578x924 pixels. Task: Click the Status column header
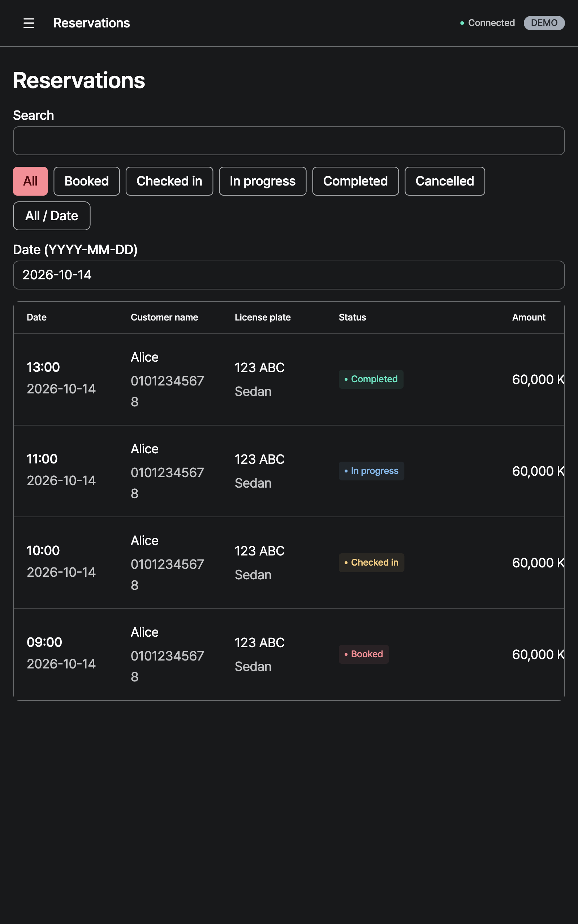[352, 317]
